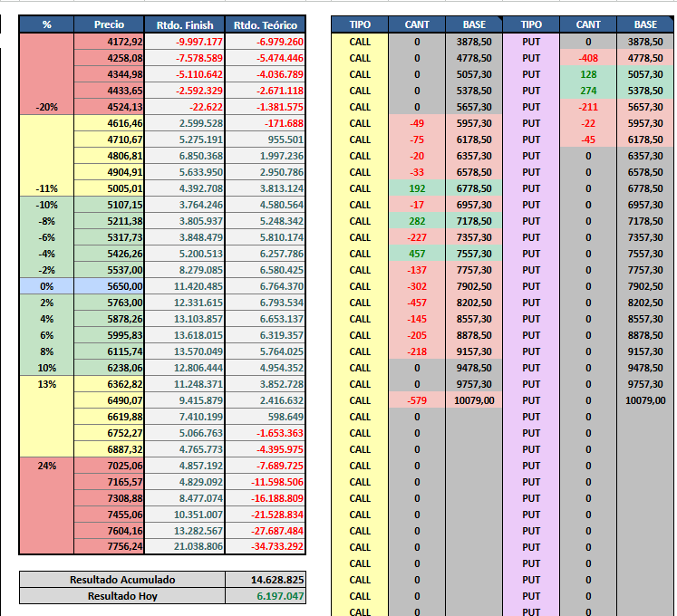Select the 24% percentage cell
The height and width of the screenshot is (616, 677).
click(46, 466)
